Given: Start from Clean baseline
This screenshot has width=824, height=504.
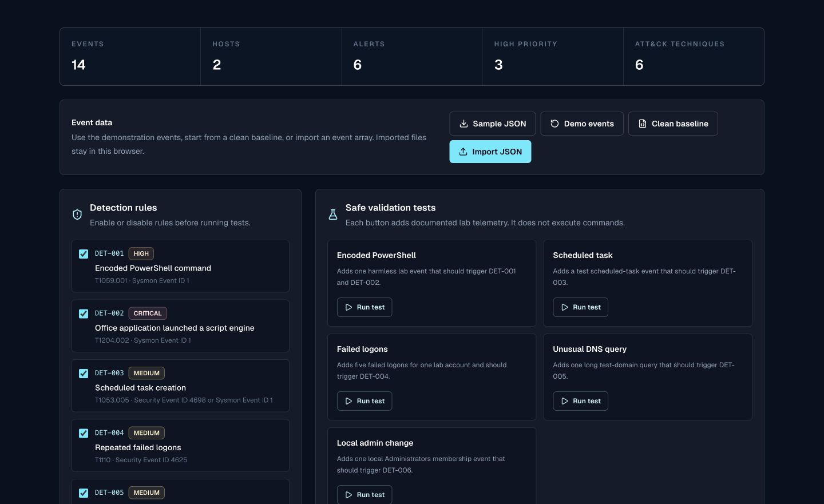Looking at the screenshot, I should [673, 124].
